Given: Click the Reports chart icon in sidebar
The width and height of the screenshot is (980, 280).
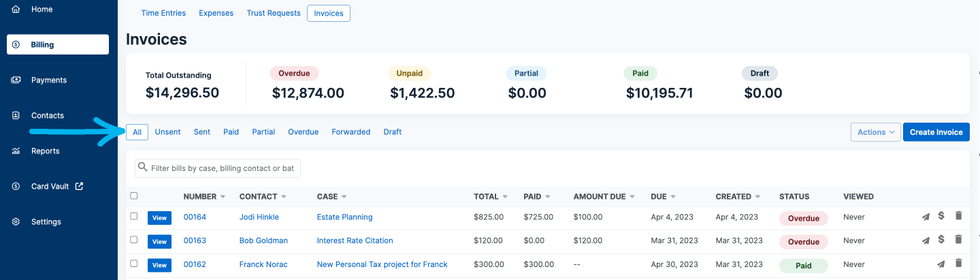Looking at the screenshot, I should [16, 151].
